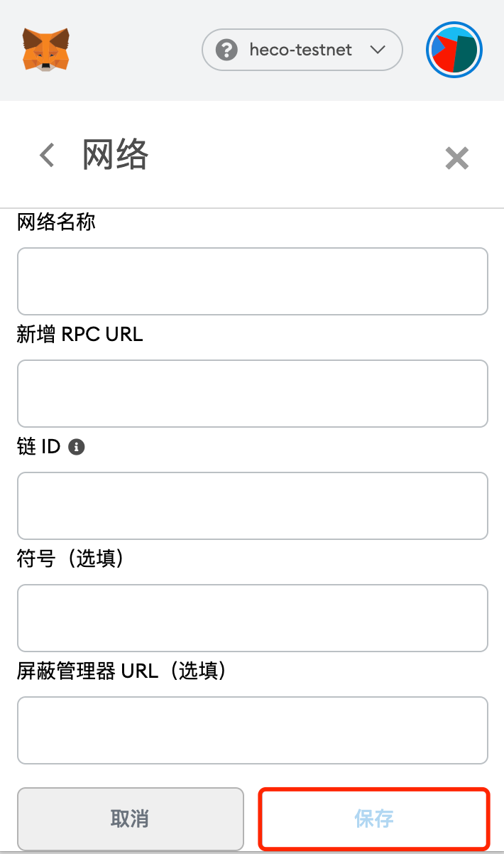
Task: Open the heco-testnet network dropdown
Action: coord(302,50)
